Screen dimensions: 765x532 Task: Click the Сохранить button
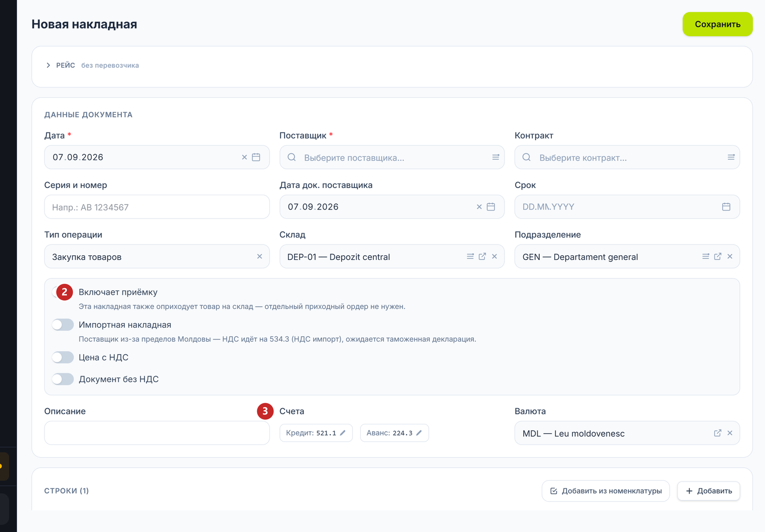point(718,24)
